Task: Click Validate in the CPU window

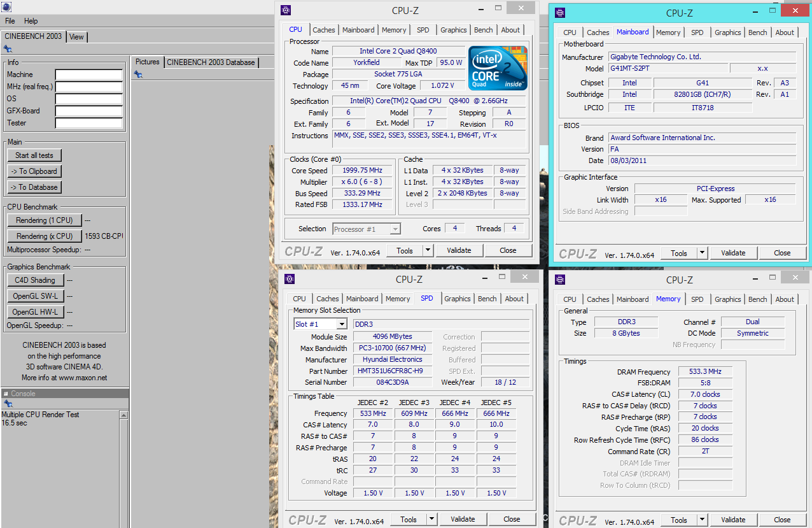Action: [x=459, y=250]
